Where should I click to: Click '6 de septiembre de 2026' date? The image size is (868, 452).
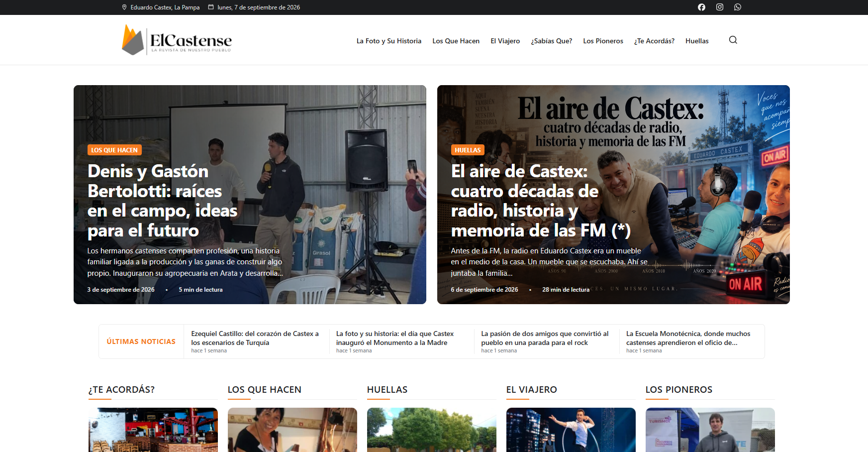pyautogui.click(x=484, y=290)
